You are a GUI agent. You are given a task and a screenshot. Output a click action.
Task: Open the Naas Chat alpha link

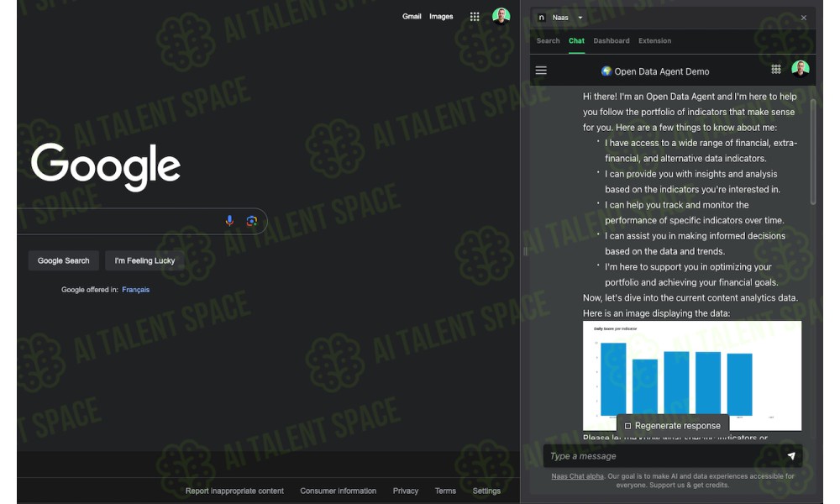(577, 476)
